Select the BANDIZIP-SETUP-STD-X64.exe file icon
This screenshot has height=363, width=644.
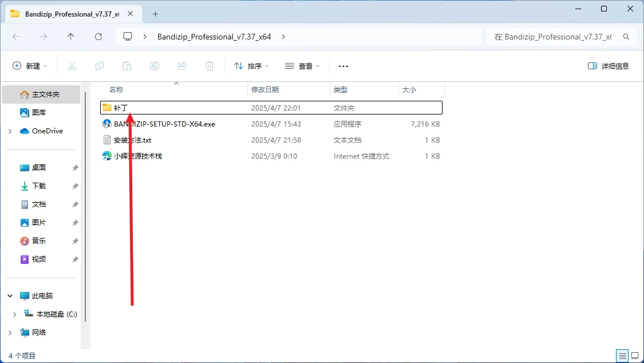click(x=107, y=124)
